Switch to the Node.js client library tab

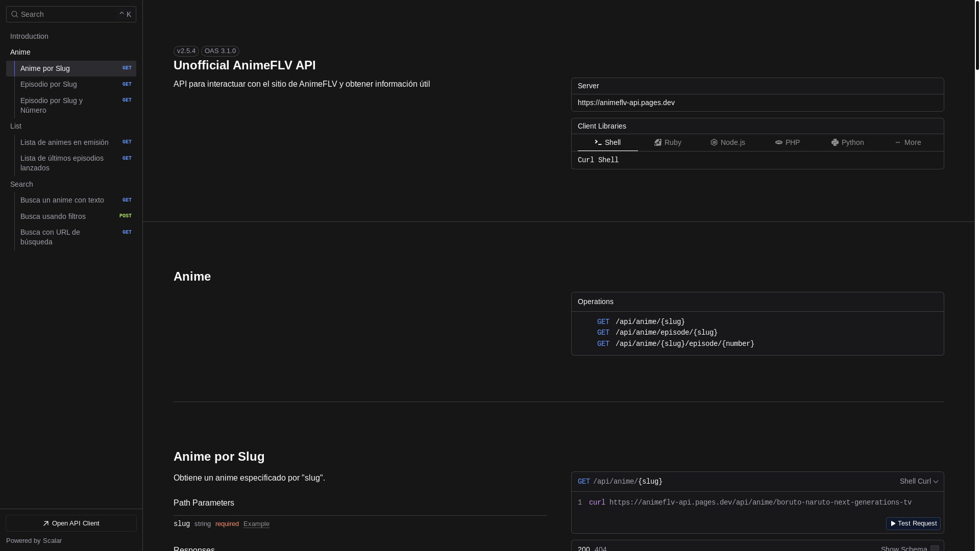[727, 142]
